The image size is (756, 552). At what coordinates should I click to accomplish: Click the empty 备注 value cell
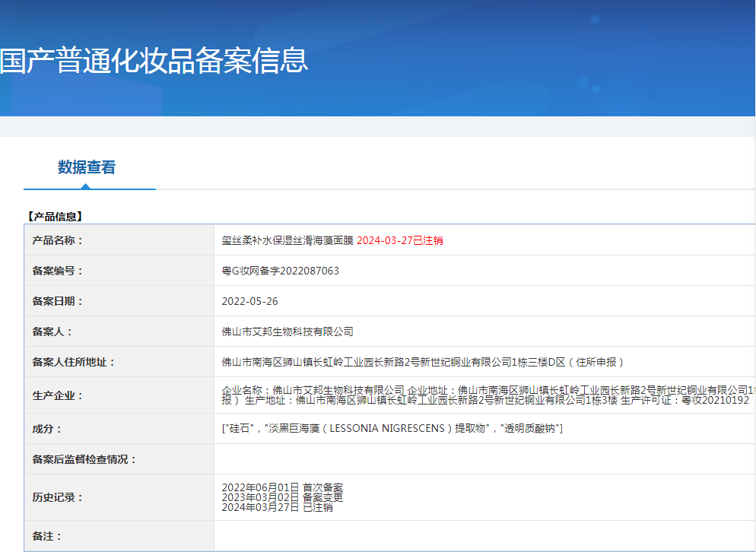pyautogui.click(x=484, y=536)
